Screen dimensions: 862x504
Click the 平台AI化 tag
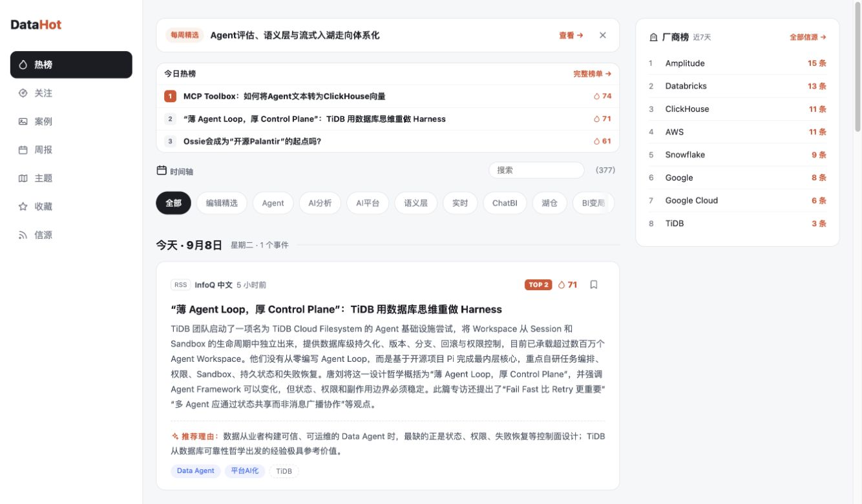click(x=245, y=471)
